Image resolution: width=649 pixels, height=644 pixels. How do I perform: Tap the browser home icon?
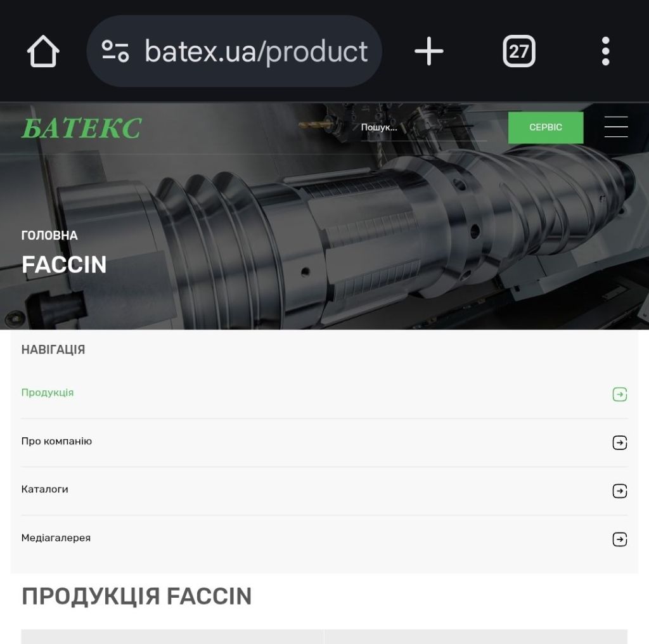coord(43,51)
